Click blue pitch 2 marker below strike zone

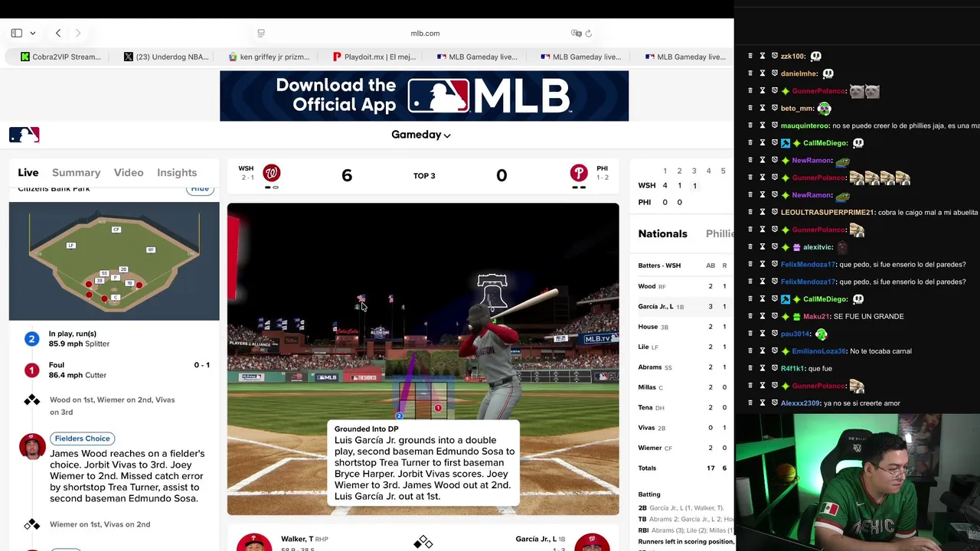(x=399, y=416)
